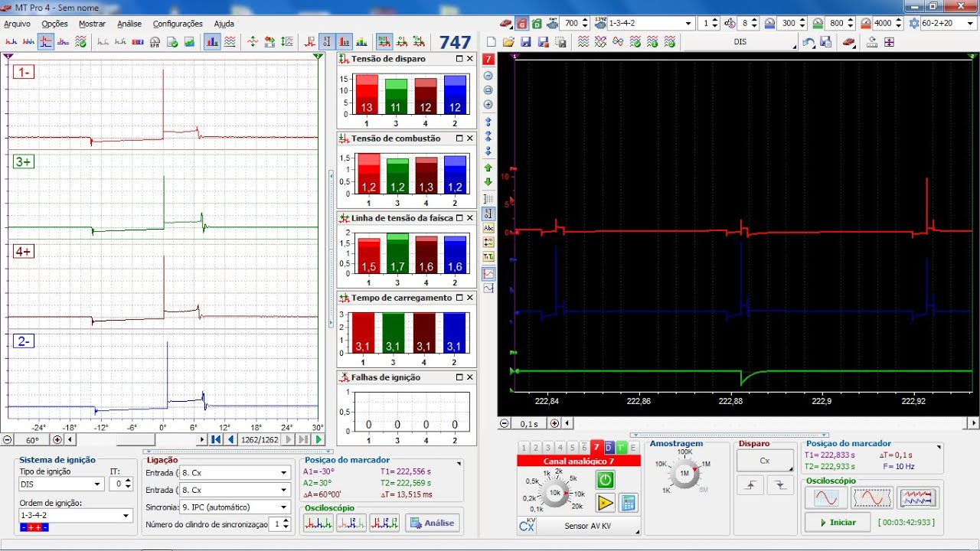The width and height of the screenshot is (980, 551).
Task: Toggle the bar chart view toolbar button
Action: 212,42
